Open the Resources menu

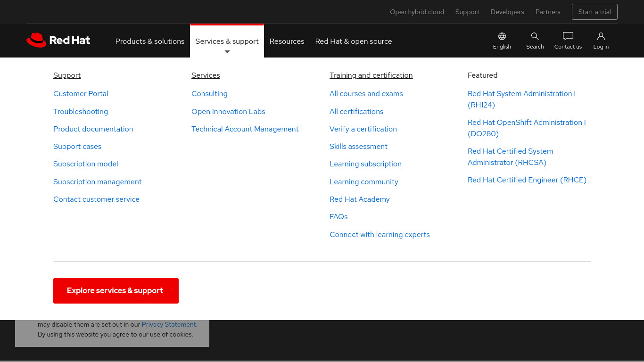287,41
